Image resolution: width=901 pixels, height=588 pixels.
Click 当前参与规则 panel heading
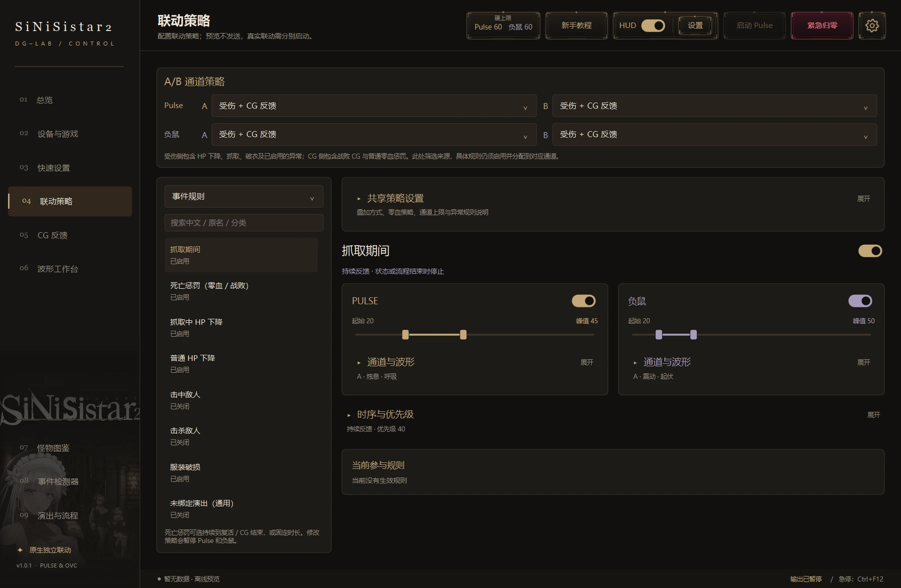[378, 465]
